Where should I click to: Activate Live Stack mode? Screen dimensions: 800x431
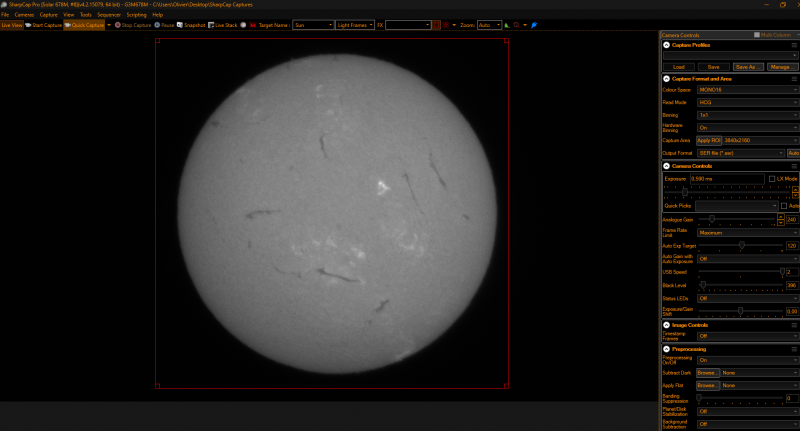[x=222, y=25]
